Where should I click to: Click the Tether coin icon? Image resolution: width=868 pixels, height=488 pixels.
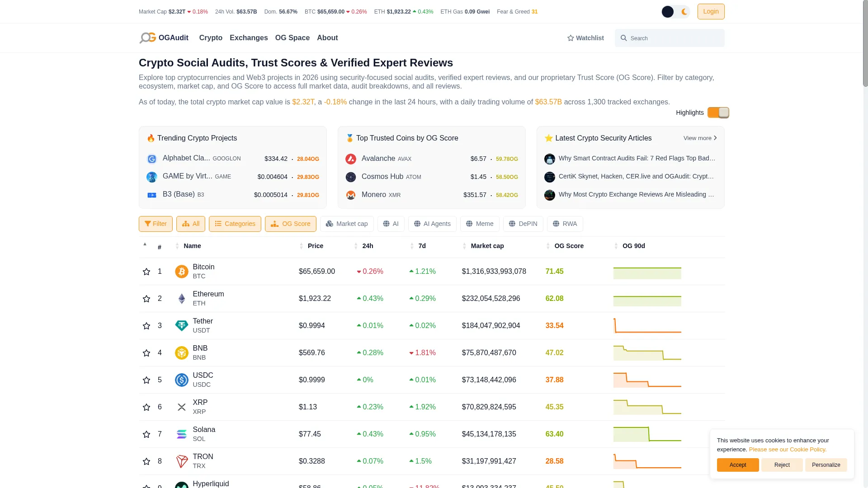pos(182,326)
